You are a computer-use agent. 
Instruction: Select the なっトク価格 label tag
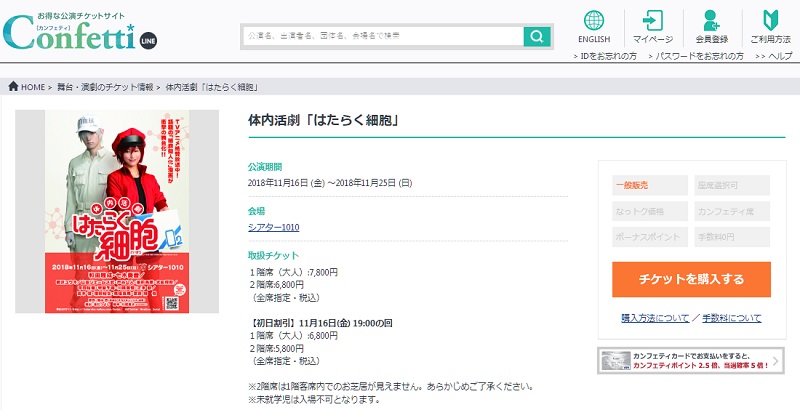coord(650,211)
